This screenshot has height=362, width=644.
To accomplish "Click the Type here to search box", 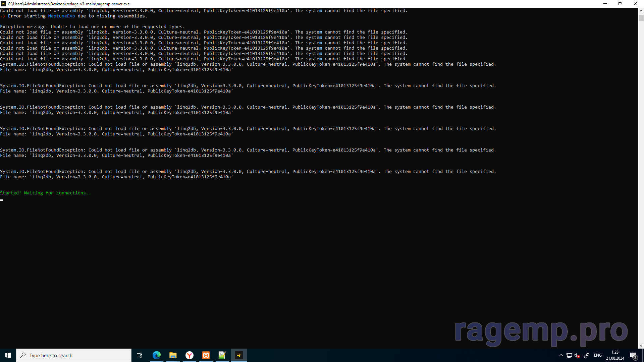I will 74,355.
